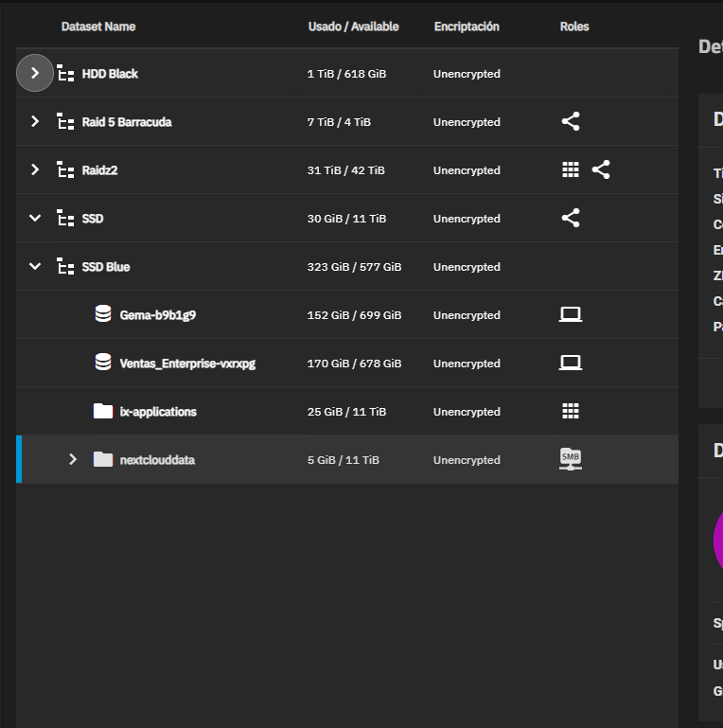Click the 30 GiB / 11 TiB usage value

coord(346,219)
